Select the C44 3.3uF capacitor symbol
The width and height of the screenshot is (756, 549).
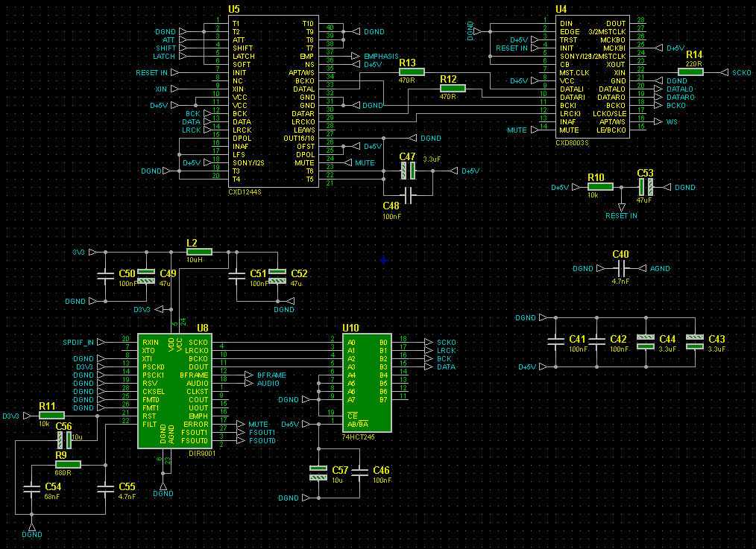[x=646, y=341]
